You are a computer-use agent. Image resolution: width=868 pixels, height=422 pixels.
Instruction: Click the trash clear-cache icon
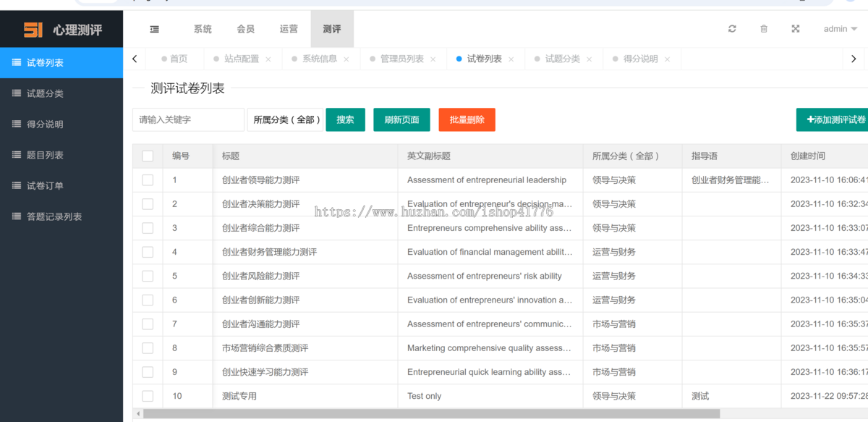[x=764, y=29]
